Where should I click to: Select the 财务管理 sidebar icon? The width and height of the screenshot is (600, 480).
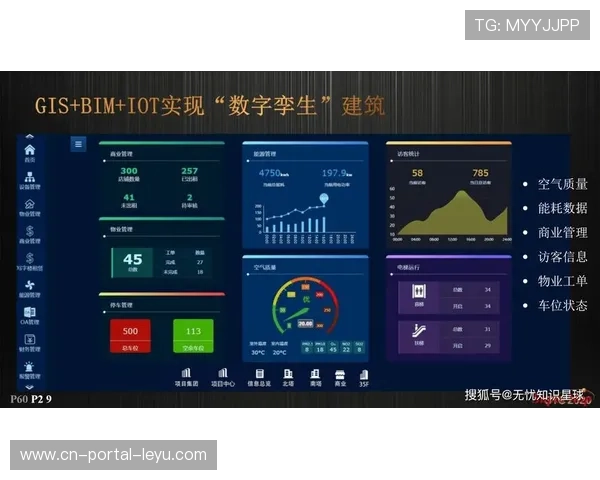[x=29, y=340]
